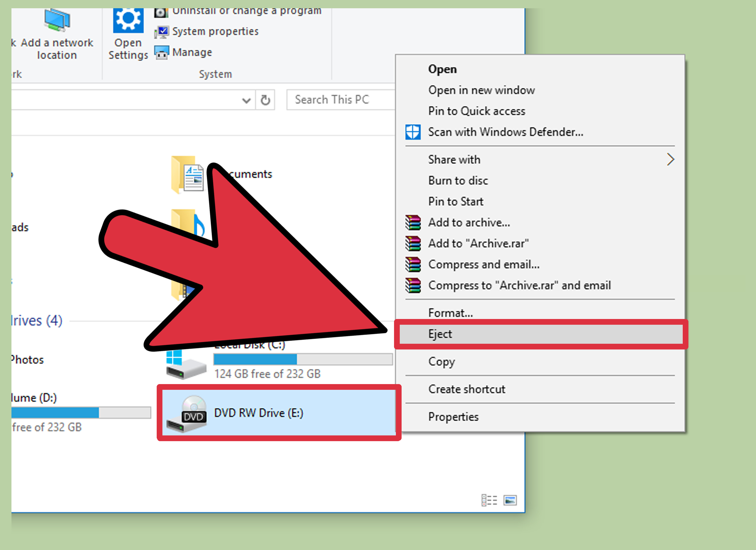This screenshot has height=550, width=756.
Task: Click the WinRAR icon beside Add to archive
Action: (x=413, y=222)
